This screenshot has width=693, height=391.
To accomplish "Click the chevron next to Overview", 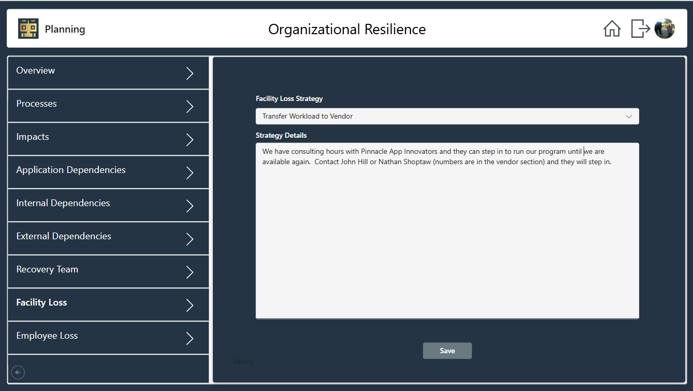I will (190, 73).
